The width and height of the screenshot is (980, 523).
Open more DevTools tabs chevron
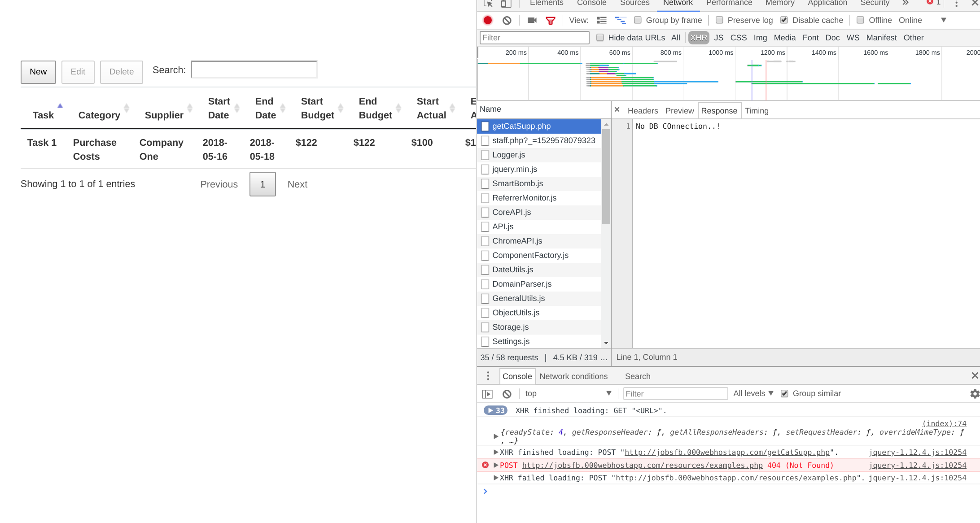(906, 3)
